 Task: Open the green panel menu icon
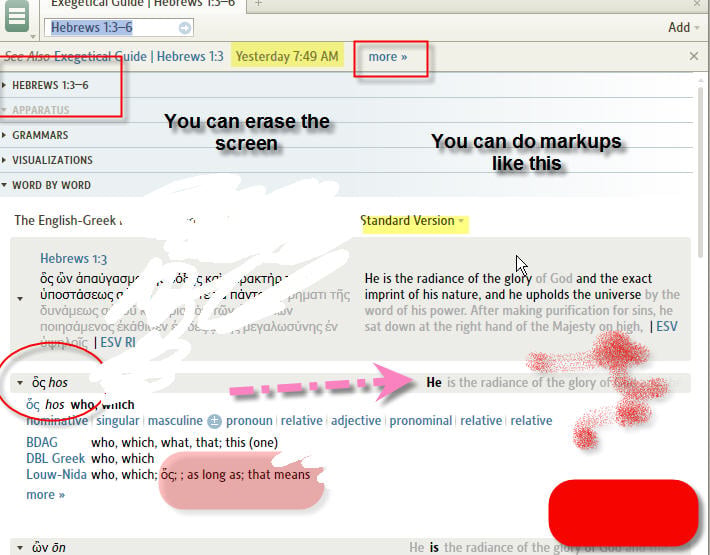(x=17, y=16)
